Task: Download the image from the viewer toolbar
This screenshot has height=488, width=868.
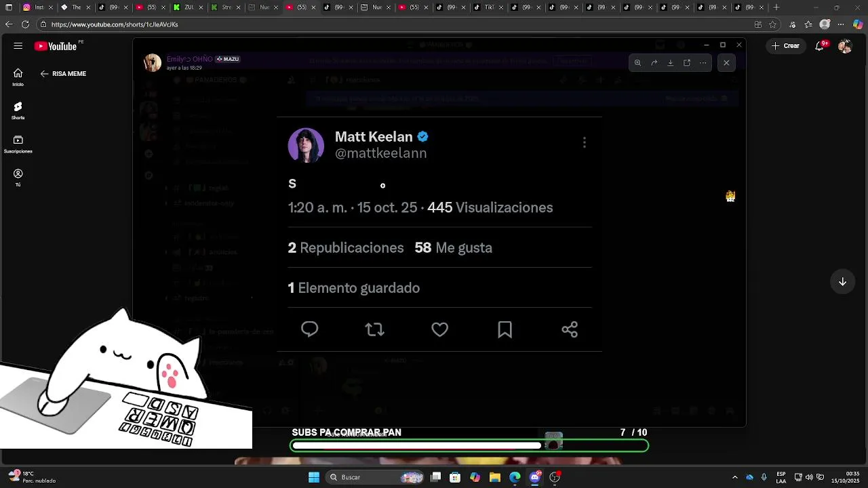Action: click(x=671, y=63)
